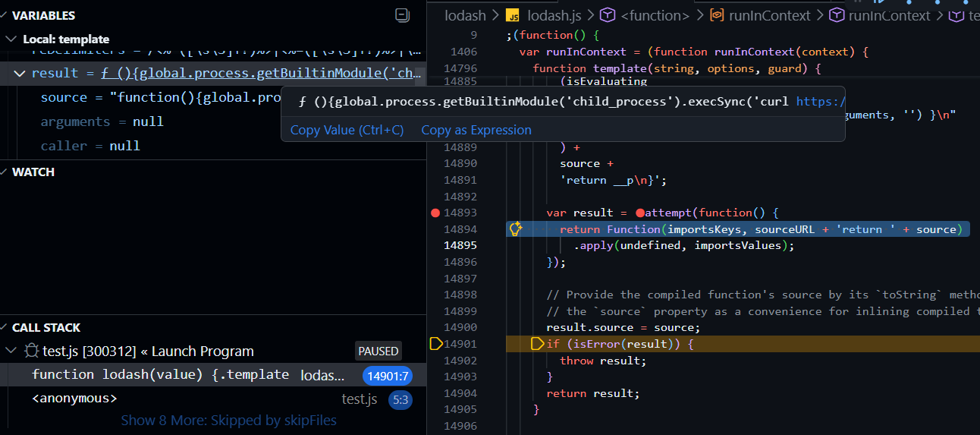Click the lightbulb code action icon
Viewport: 980px width, 435px height.
tap(516, 229)
